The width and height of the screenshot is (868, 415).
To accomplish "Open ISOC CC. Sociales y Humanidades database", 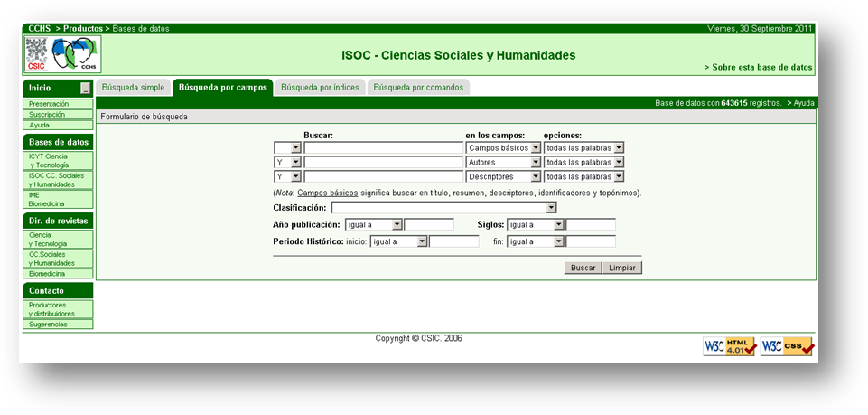I will click(x=58, y=180).
